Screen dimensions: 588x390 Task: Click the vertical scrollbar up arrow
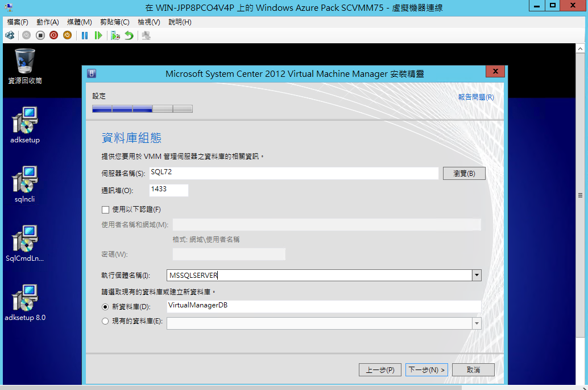pos(580,49)
